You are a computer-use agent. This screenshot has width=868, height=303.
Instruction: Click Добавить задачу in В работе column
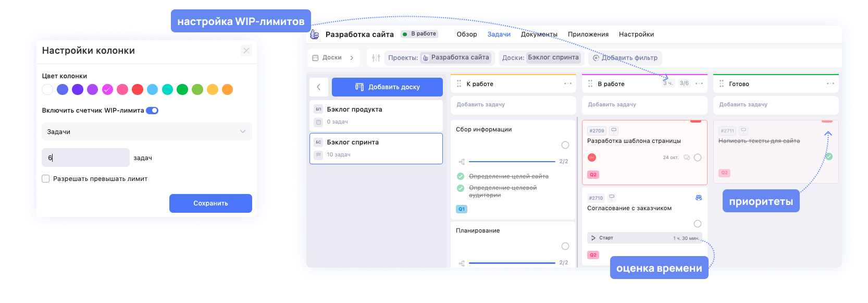point(644,105)
